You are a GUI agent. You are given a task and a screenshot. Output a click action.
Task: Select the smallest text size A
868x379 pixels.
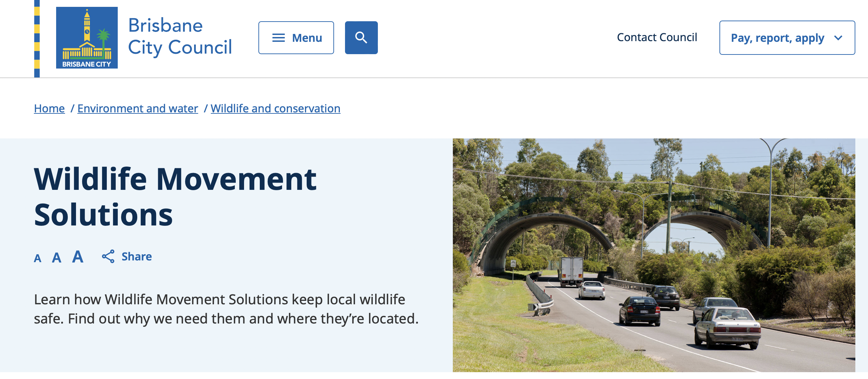[38, 258]
